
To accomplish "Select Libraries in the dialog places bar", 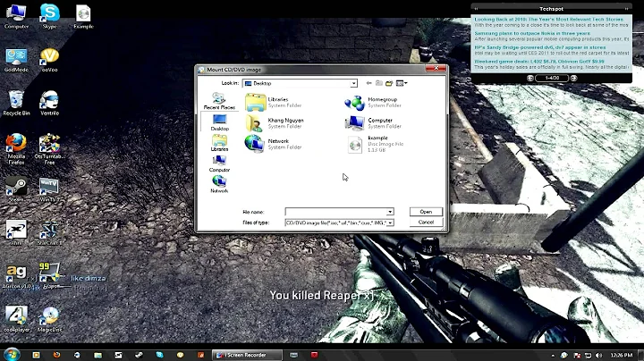I will (219, 143).
